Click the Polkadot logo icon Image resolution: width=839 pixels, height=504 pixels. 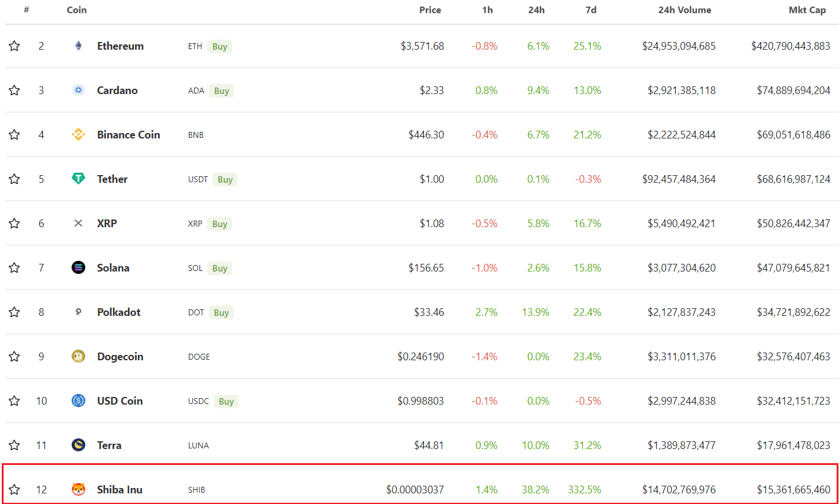(78, 312)
